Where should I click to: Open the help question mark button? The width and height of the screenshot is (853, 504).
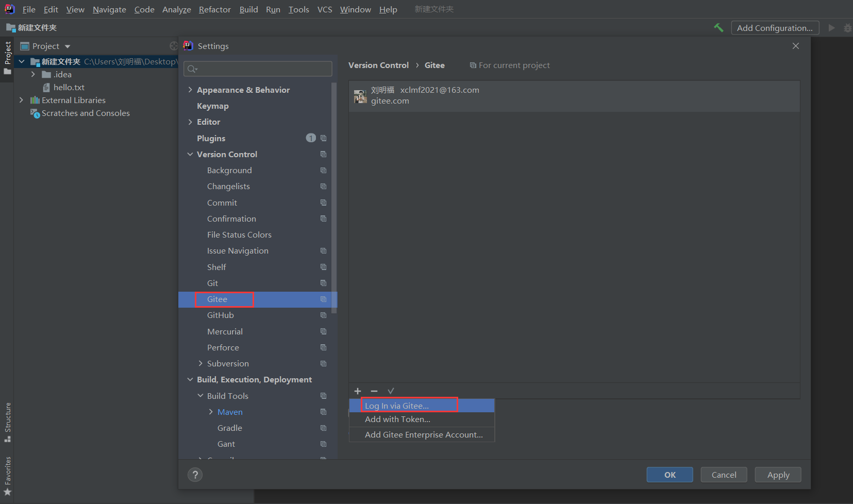coord(195,475)
